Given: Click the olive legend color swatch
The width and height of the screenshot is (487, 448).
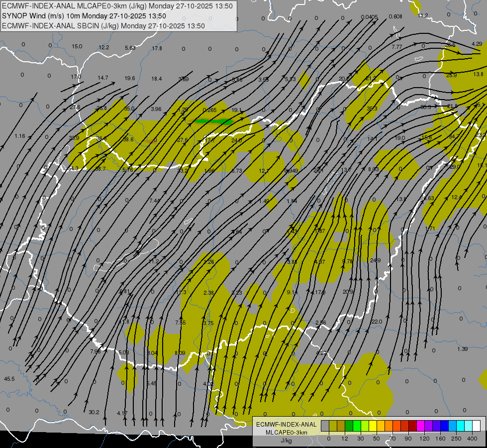Looking at the screenshot, I should 333,426.
